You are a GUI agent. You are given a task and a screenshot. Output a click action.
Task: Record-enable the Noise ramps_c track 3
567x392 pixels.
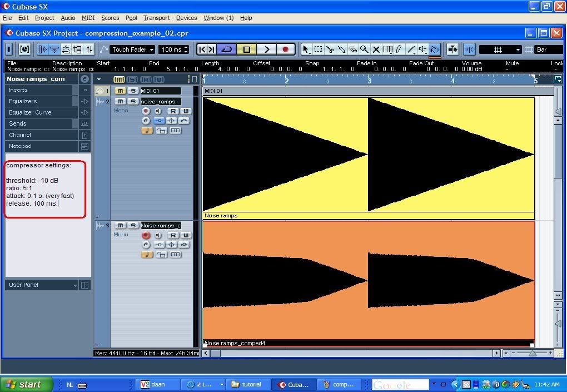146,235
